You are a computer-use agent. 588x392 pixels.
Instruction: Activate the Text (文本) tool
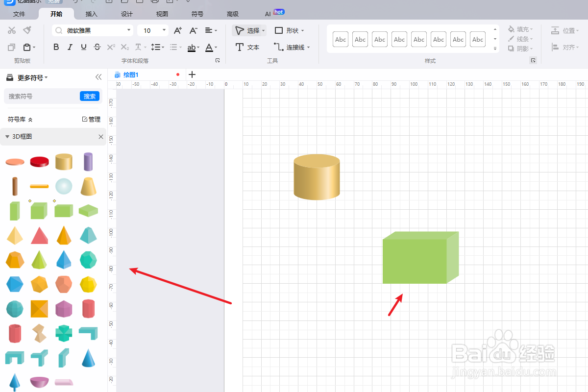point(247,47)
